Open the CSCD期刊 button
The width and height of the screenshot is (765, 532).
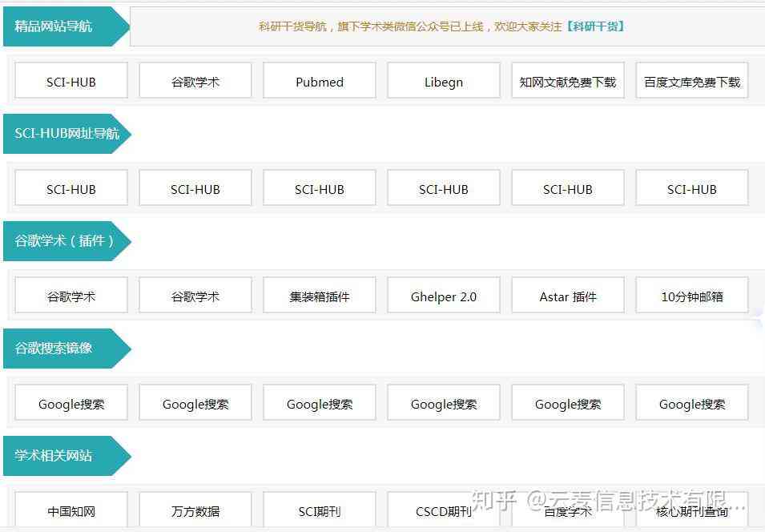(x=444, y=510)
